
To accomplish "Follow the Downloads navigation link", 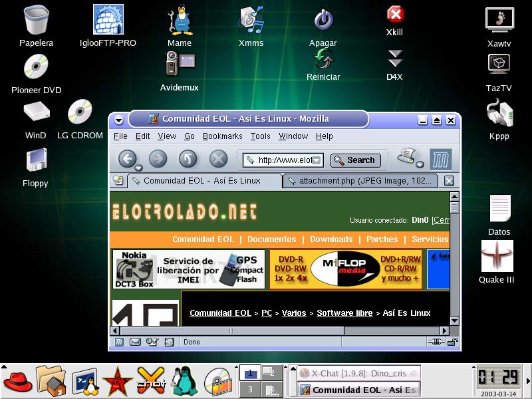I will [x=331, y=239].
